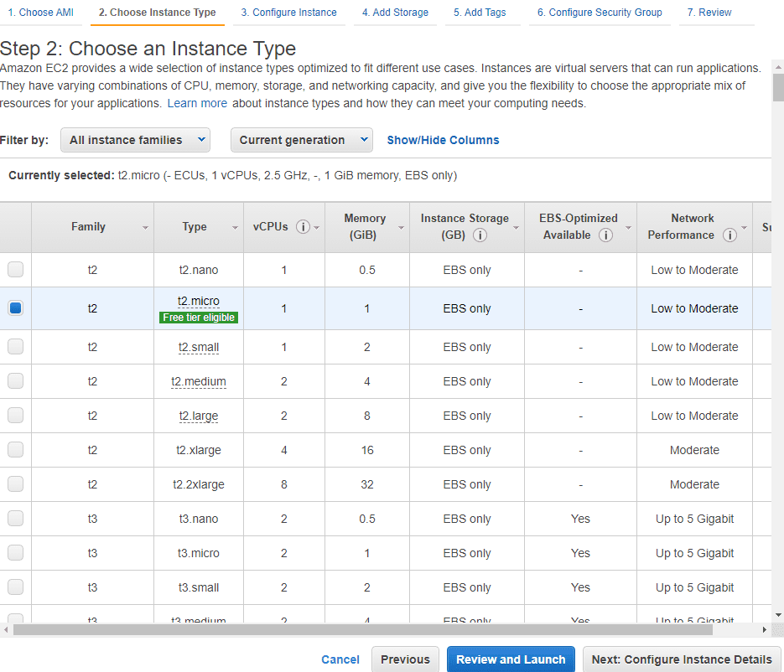Click the t2.2xlarge type cell
The height and width of the screenshot is (672, 784).
199,484
